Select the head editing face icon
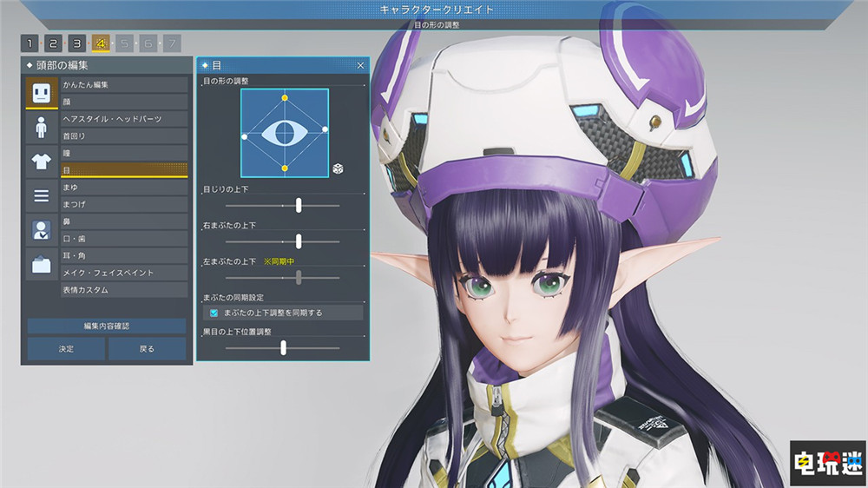Image resolution: width=868 pixels, height=488 pixels. [x=42, y=93]
